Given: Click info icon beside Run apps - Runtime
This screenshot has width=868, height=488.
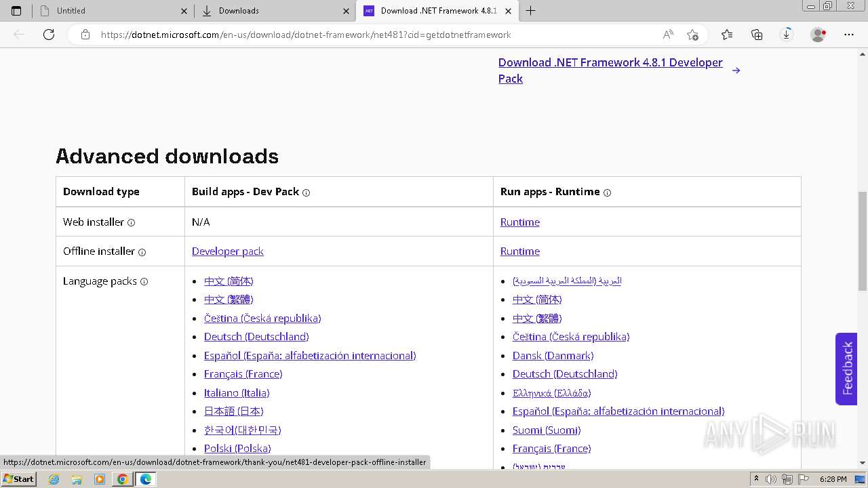Looking at the screenshot, I should [607, 192].
